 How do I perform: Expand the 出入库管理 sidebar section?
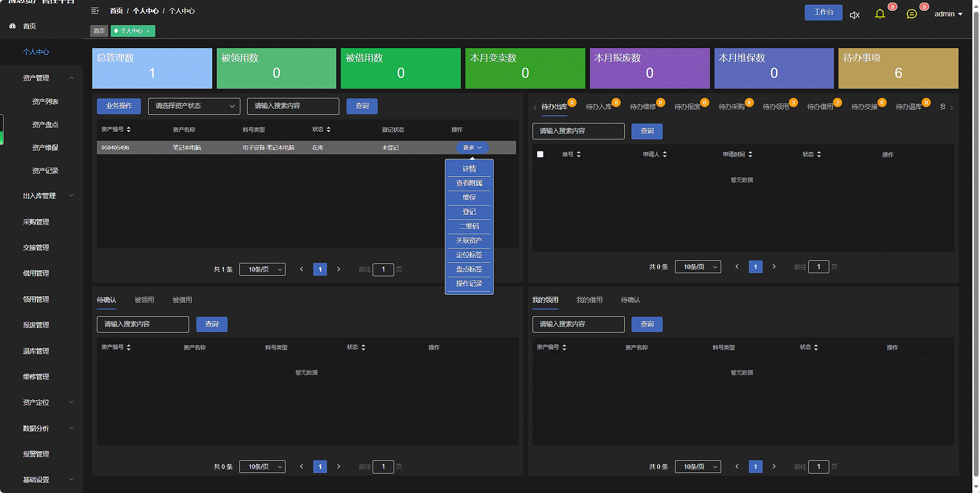(71, 196)
